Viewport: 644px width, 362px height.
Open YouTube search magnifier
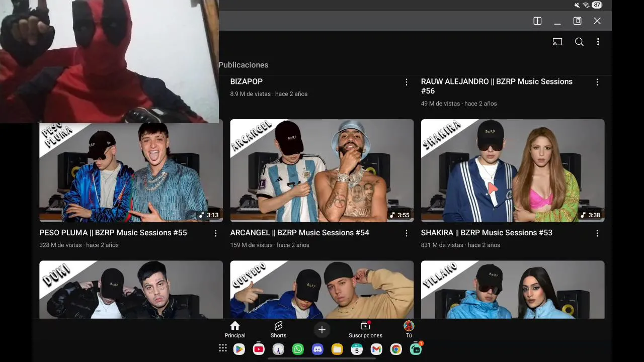(579, 42)
